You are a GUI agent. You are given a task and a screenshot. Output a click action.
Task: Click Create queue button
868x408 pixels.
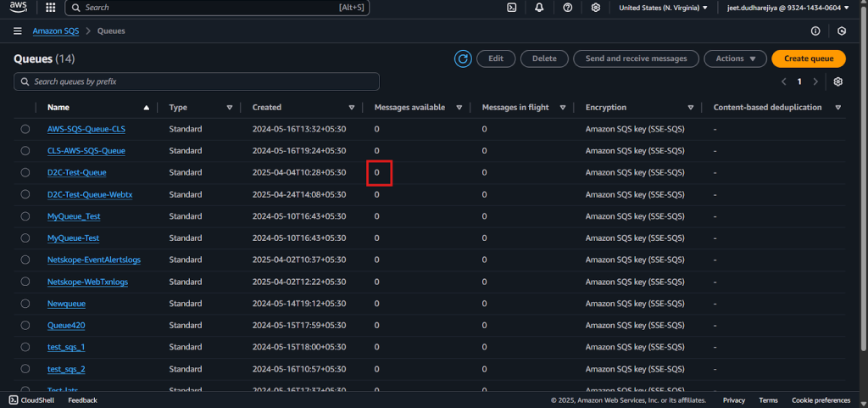pos(809,59)
